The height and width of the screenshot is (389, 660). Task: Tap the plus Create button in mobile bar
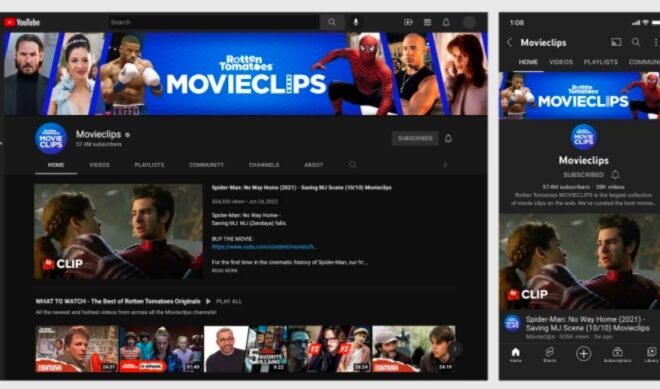[x=583, y=354]
